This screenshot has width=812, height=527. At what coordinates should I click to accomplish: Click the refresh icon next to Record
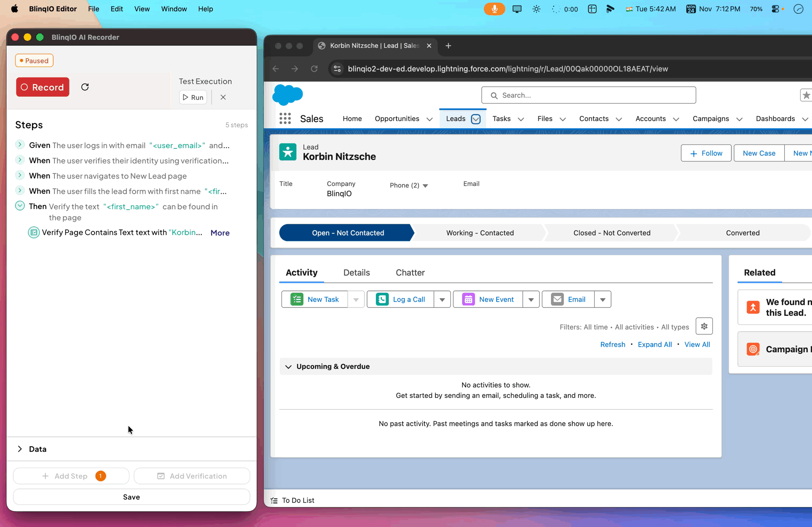tap(85, 87)
